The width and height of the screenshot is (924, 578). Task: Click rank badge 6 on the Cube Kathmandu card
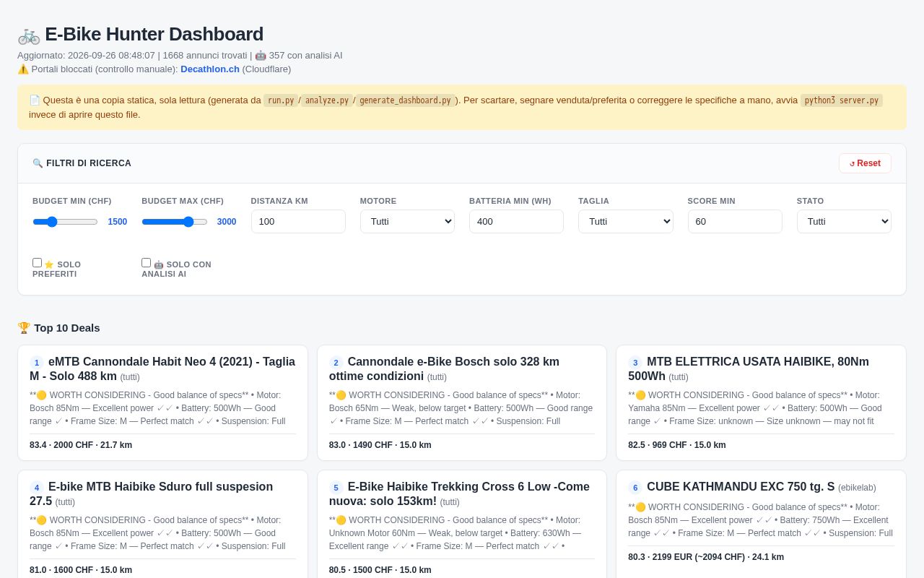pyautogui.click(x=635, y=488)
